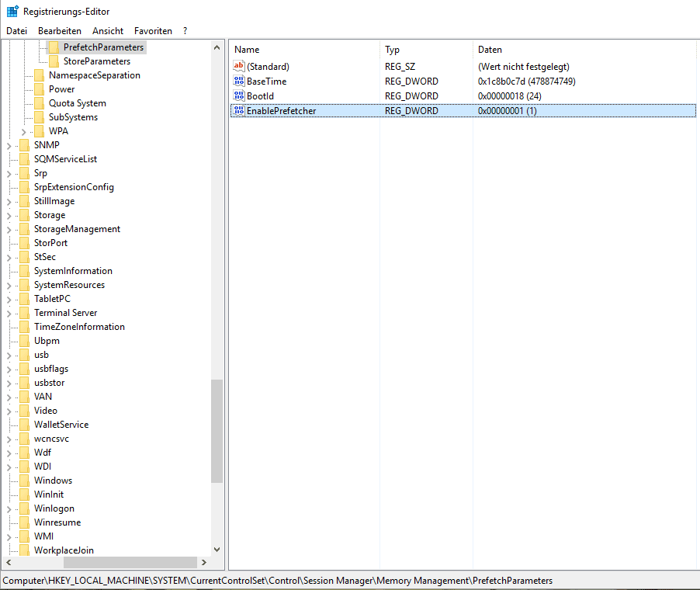Screen dimensions: 700x590
Task: Expand the Terminal Server key
Action: [x=9, y=314]
